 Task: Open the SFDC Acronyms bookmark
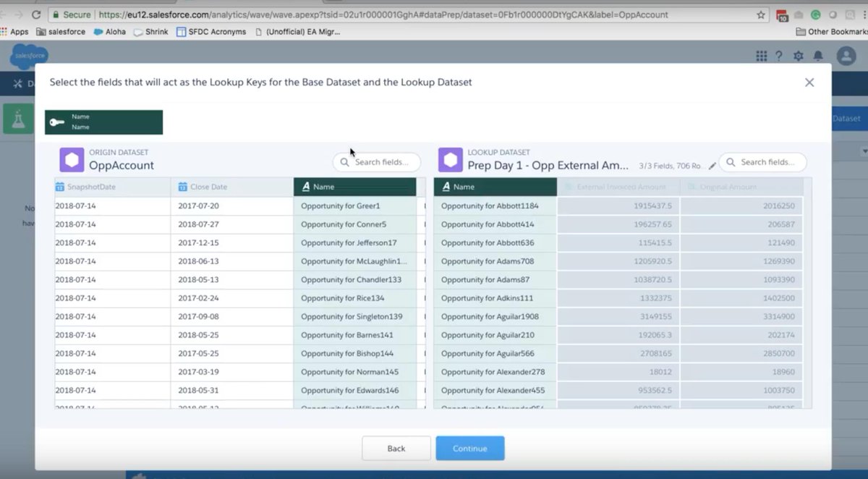(x=211, y=32)
